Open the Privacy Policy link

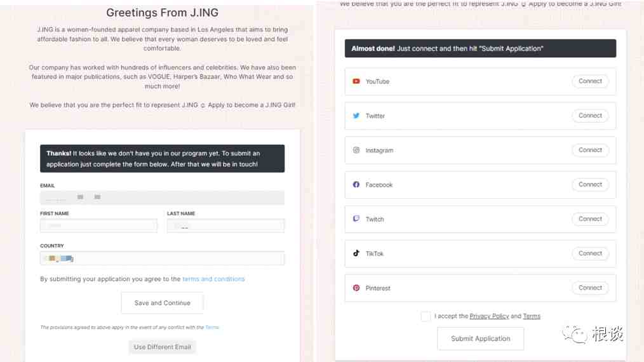[x=489, y=316]
